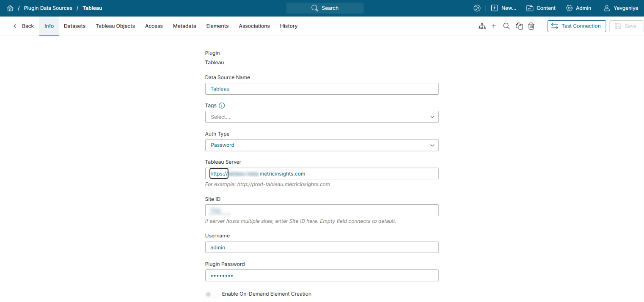Open the History tab
Viewport: 644px width, 302px height.
point(289,26)
